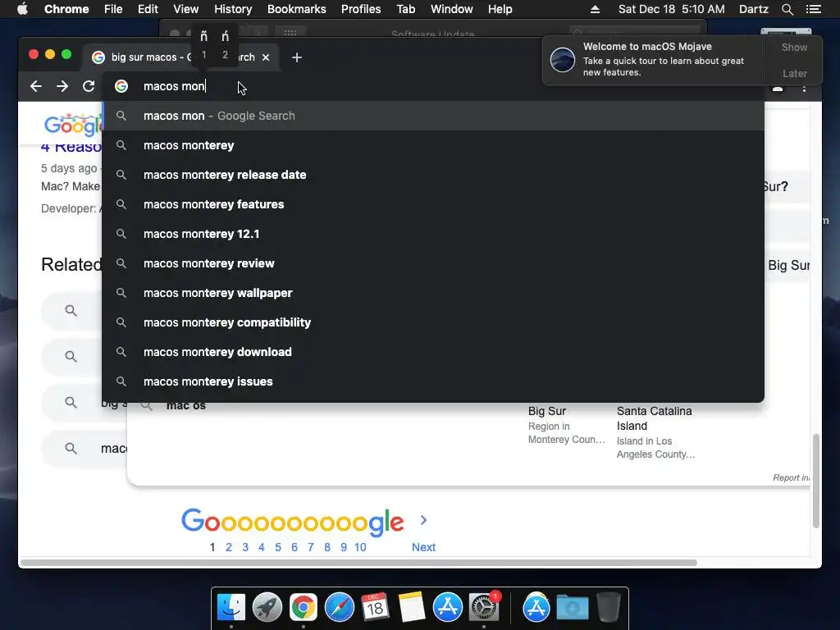Image resolution: width=840 pixels, height=630 pixels.
Task: Click the Next results link
Action: click(x=423, y=547)
